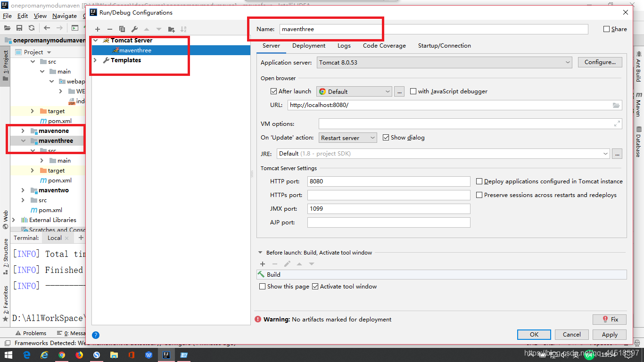Save all icon in main toolbar
Image resolution: width=644 pixels, height=362 pixels.
pos(19,28)
